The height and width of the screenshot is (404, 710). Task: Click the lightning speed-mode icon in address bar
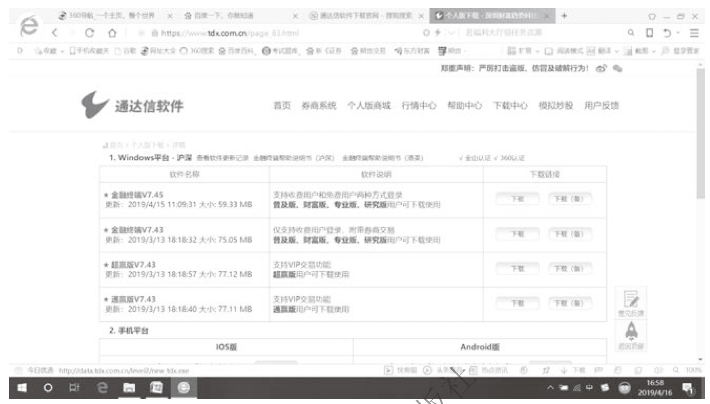click(x=437, y=33)
